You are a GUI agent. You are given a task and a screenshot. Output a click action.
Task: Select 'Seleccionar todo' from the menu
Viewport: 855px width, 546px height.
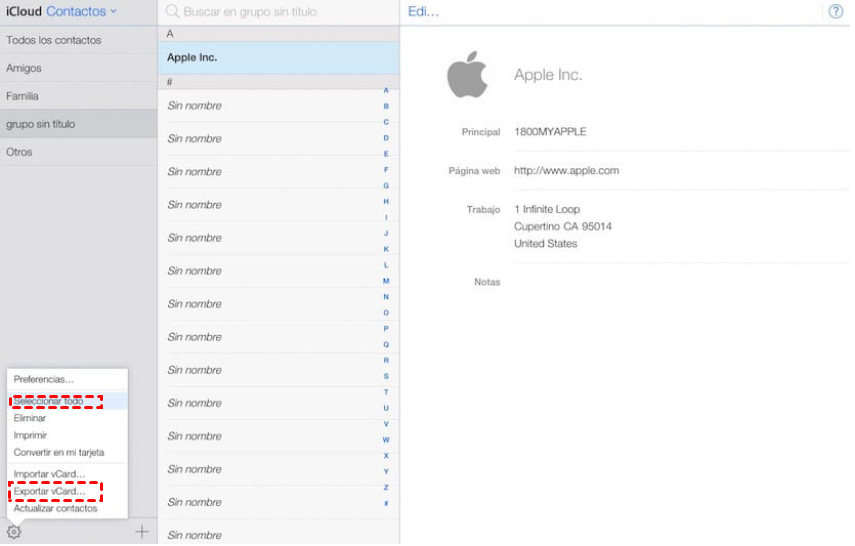click(x=49, y=401)
